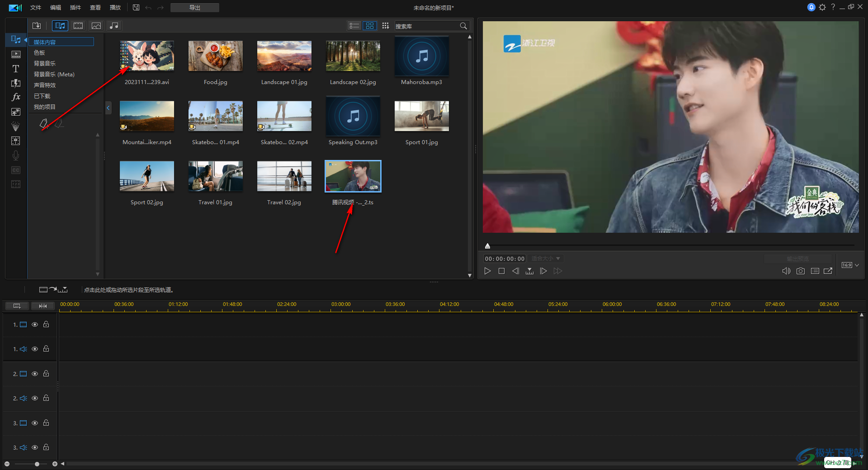Viewport: 868px width, 470px height.
Task: Toggle audio track 2 enable eye
Action: [x=35, y=398]
